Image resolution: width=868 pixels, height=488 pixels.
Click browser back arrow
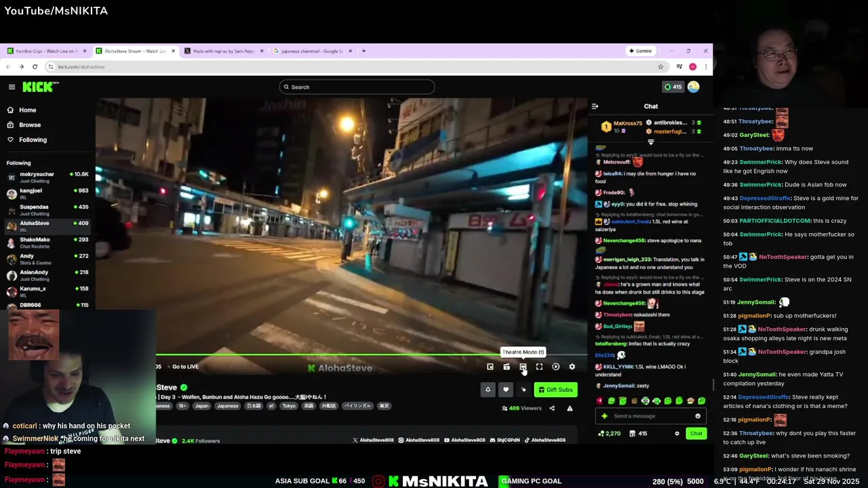click(x=8, y=66)
